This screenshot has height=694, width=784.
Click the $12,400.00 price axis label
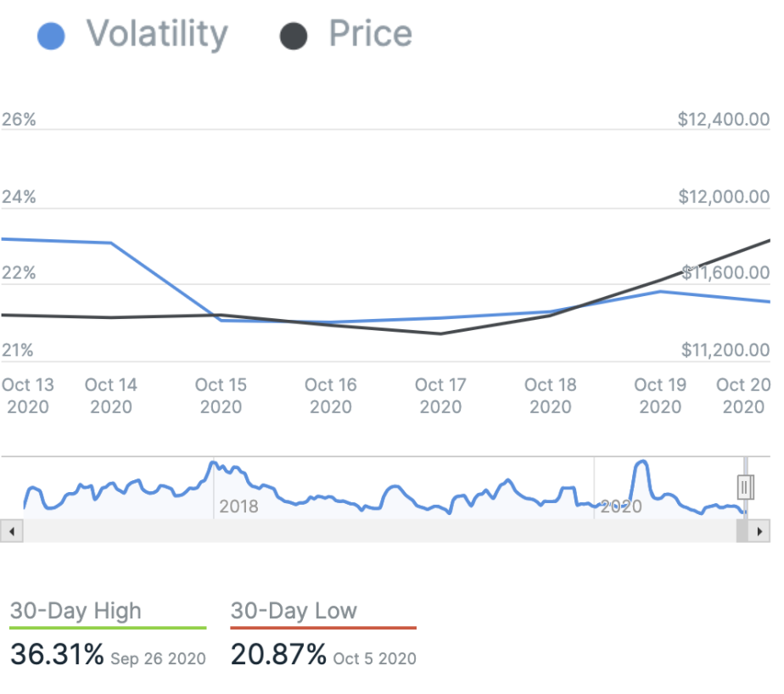point(724,120)
